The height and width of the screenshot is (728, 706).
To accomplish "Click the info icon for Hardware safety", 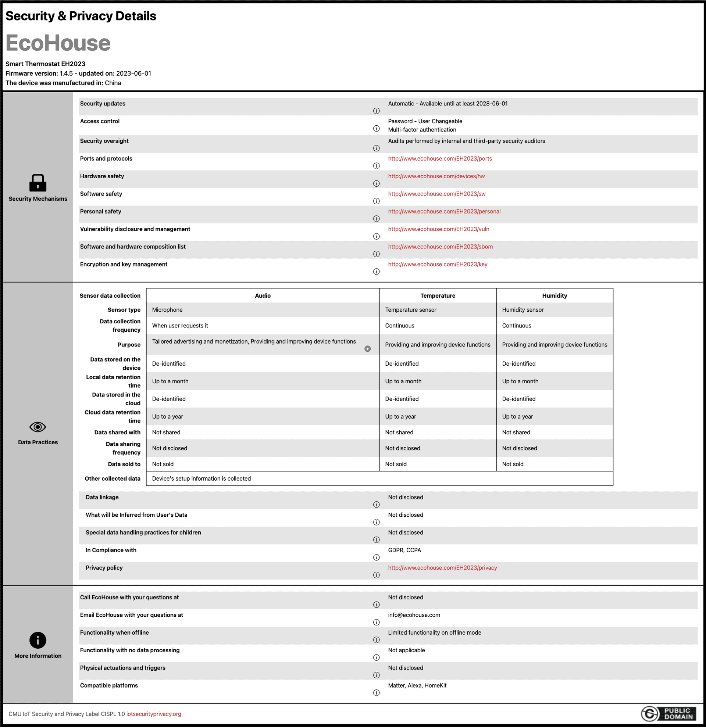I will coord(377,183).
